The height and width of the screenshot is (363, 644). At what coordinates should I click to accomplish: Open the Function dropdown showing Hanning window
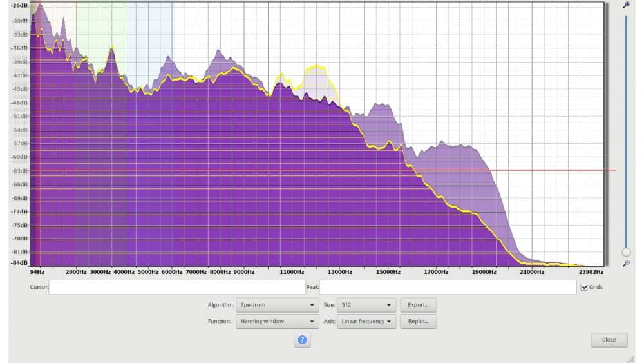[277, 321]
